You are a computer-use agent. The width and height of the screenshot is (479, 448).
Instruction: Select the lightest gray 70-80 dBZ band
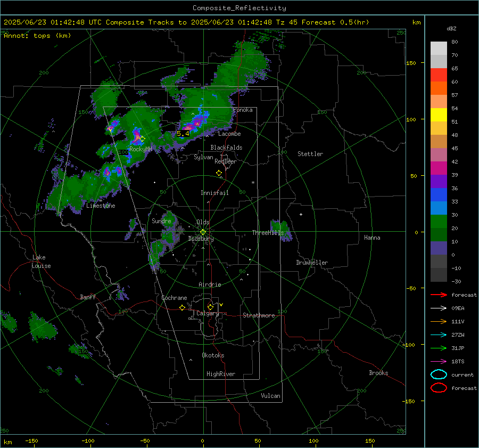(x=439, y=48)
